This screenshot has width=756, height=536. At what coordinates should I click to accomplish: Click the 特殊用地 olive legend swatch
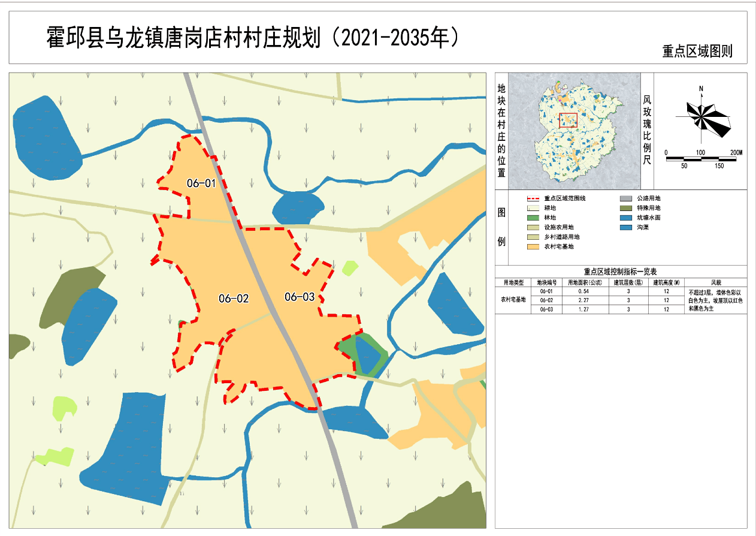point(626,208)
